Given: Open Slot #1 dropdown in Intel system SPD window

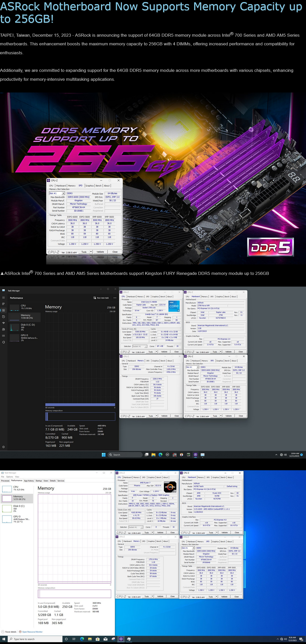Looking at the screenshot, I should pyautogui.click(x=193, y=367).
